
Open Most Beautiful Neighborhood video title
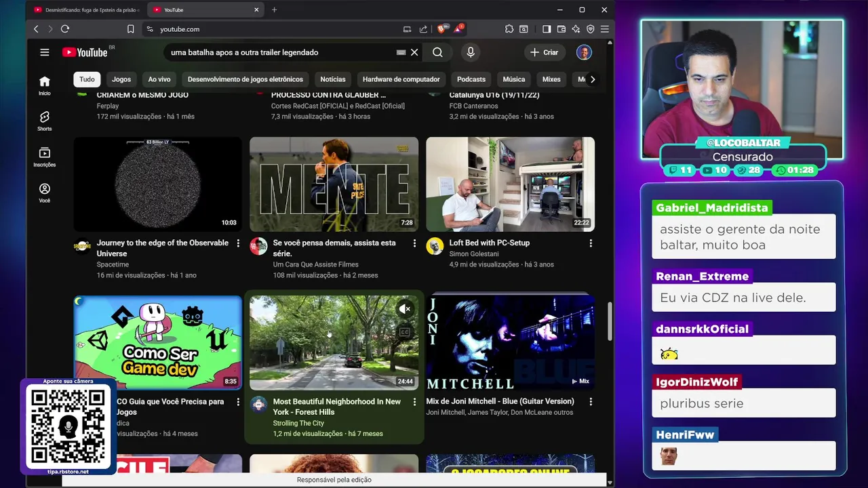coord(337,407)
